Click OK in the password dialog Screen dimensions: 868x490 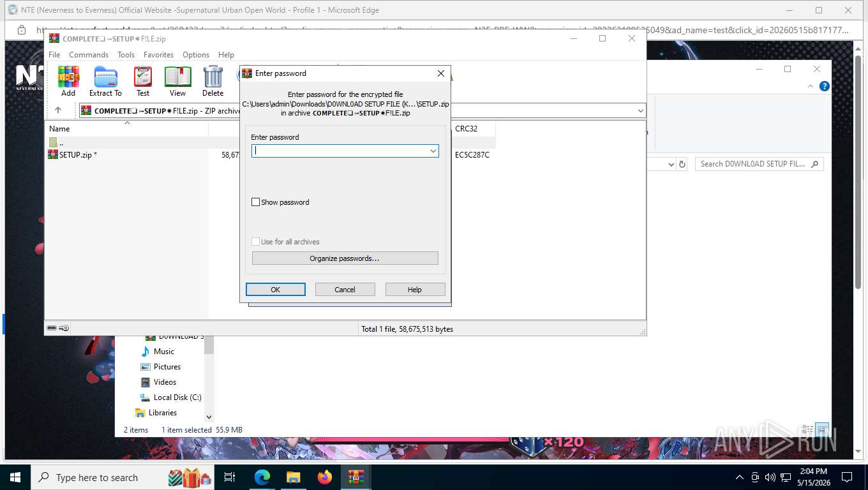276,290
